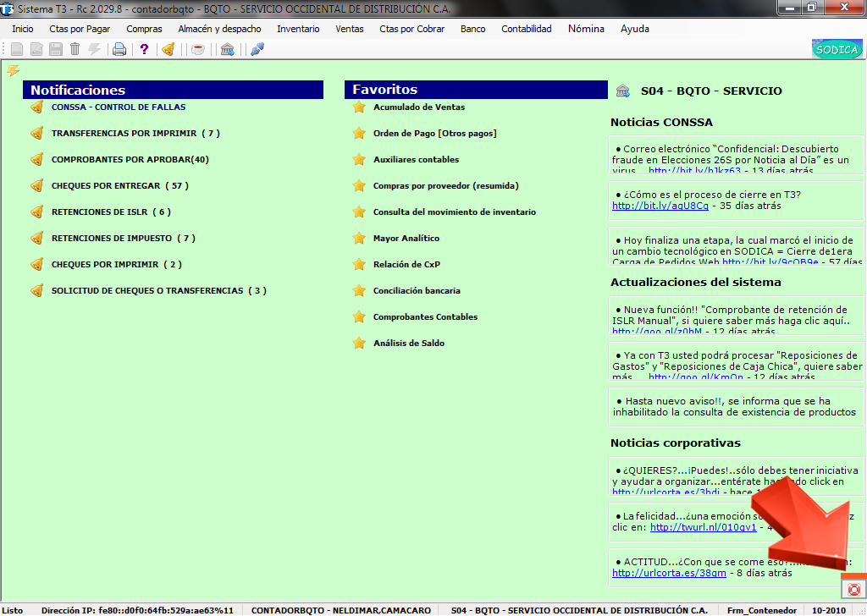This screenshot has height=616, width=867.
Task: Click the Favoritos panel header
Action: click(x=476, y=90)
